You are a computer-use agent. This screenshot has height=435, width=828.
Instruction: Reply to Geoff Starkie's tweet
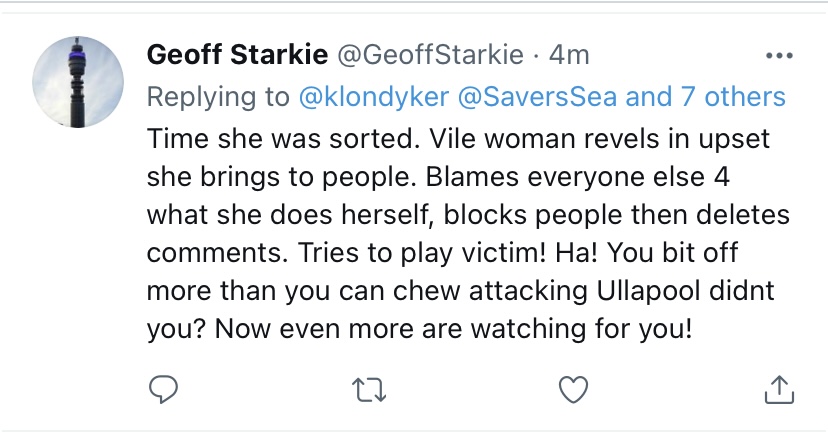[162, 390]
